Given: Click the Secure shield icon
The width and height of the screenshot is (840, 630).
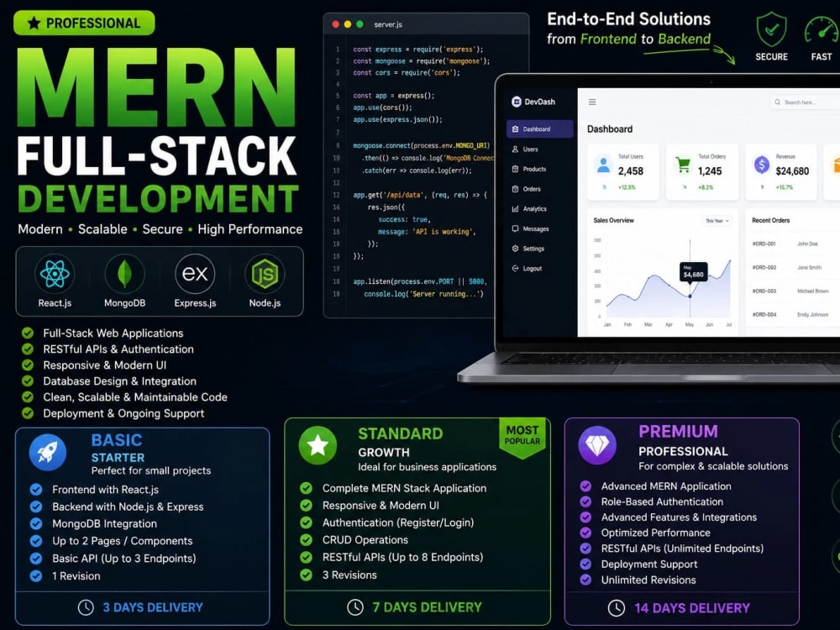Looking at the screenshot, I should 771,29.
